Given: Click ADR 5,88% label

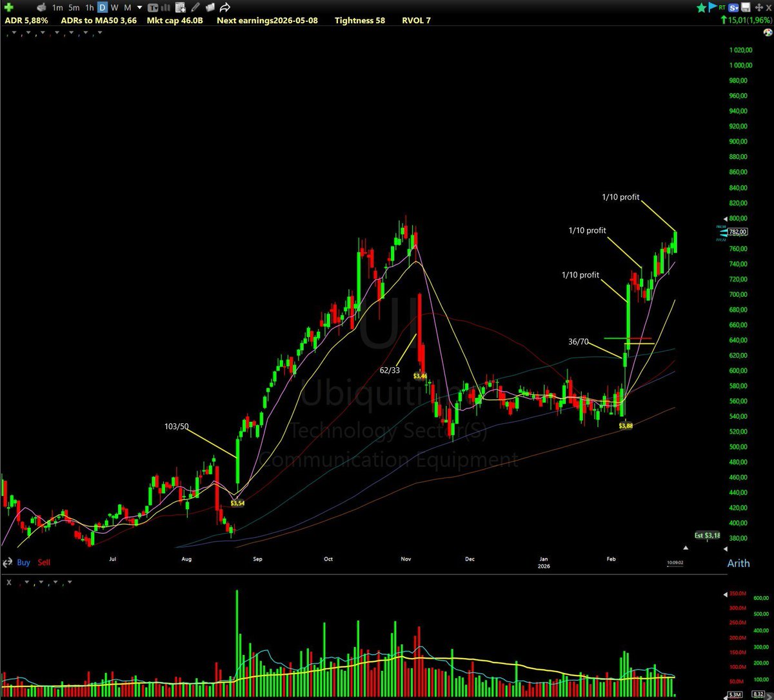Looking at the screenshot, I should click(x=26, y=21).
